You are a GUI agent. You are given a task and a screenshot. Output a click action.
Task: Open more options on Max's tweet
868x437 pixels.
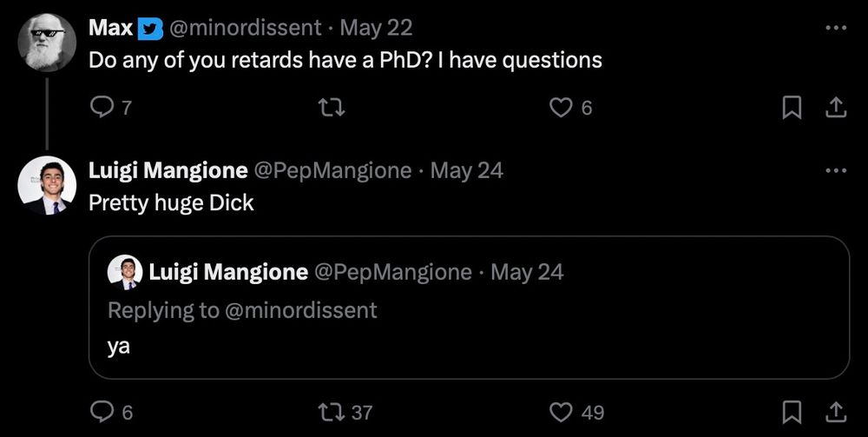835,28
